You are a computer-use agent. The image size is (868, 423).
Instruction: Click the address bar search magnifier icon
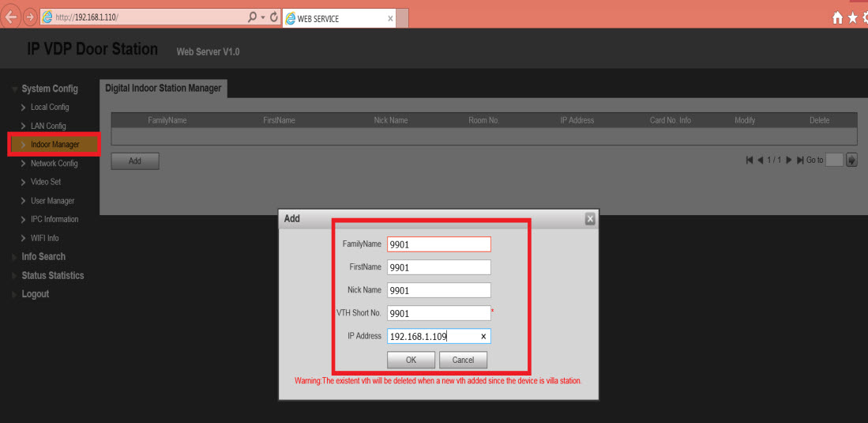[252, 17]
